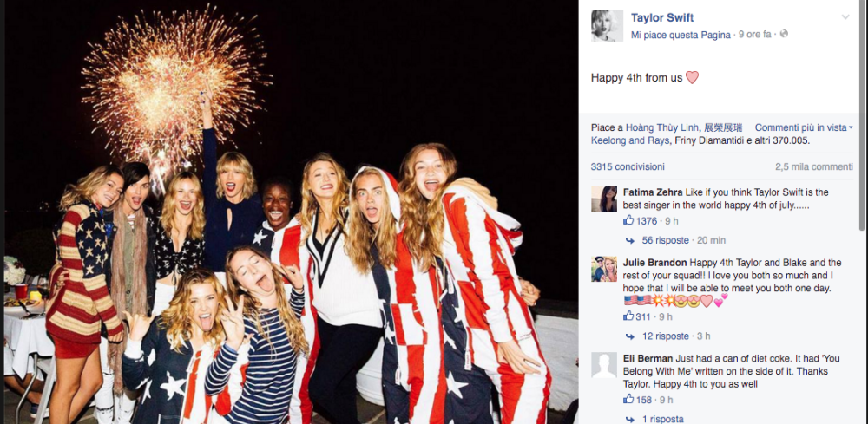Like Eli Berman's comment with thumbs-up
The width and height of the screenshot is (868, 424).
pyautogui.click(x=628, y=400)
